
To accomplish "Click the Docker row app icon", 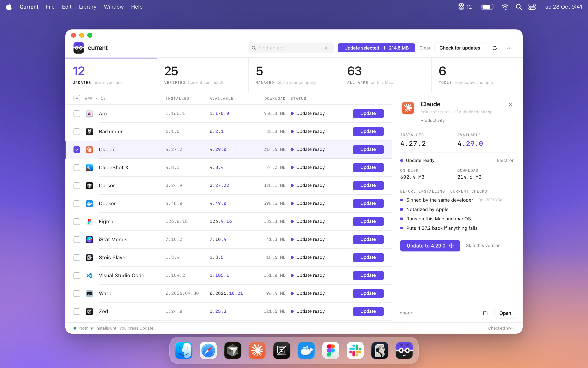I will click(89, 204).
